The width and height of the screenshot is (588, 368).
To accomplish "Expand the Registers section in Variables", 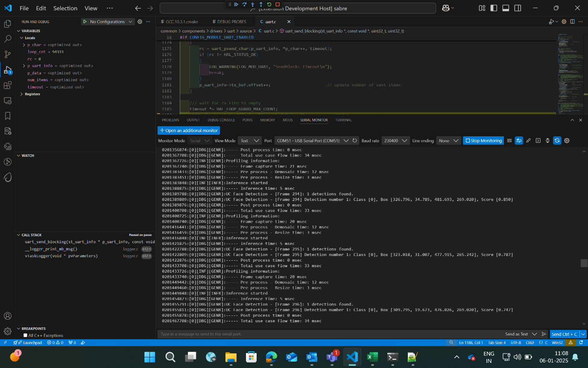I will pos(32,94).
